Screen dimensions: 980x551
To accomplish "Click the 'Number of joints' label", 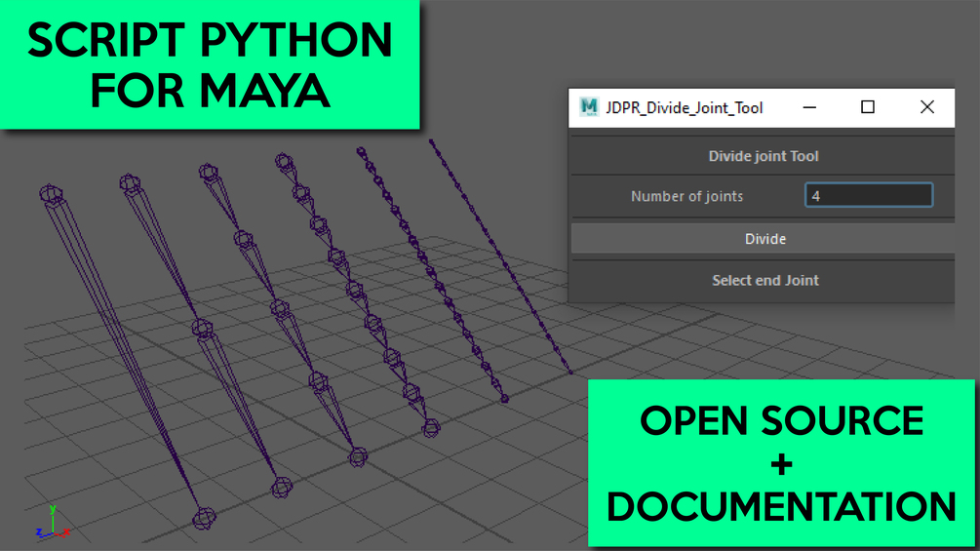I will [x=686, y=196].
